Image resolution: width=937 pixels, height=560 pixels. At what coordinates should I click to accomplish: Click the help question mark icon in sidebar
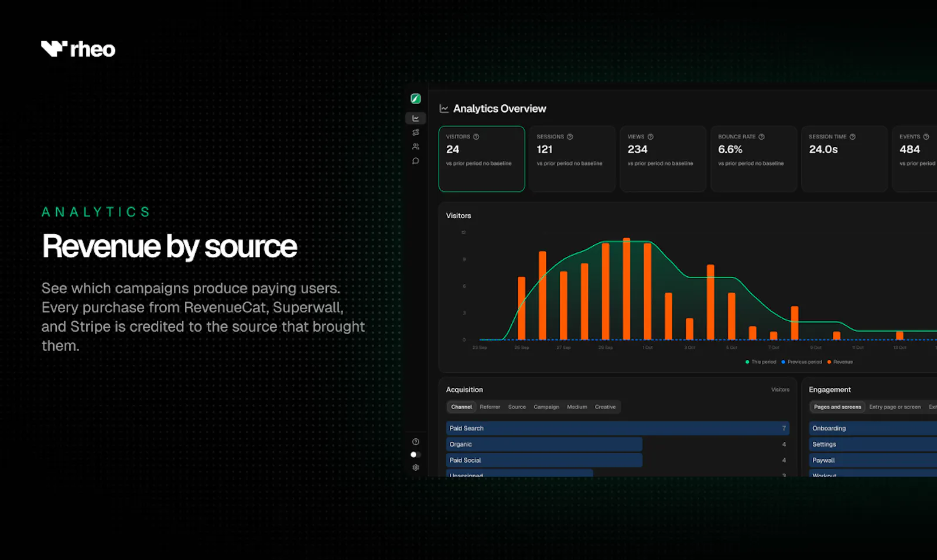(x=416, y=442)
